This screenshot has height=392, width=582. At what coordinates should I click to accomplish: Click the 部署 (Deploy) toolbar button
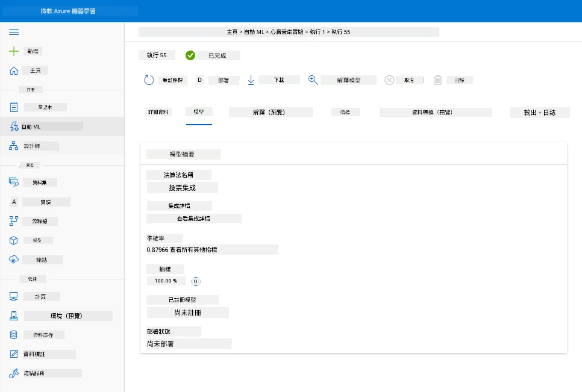click(x=223, y=80)
